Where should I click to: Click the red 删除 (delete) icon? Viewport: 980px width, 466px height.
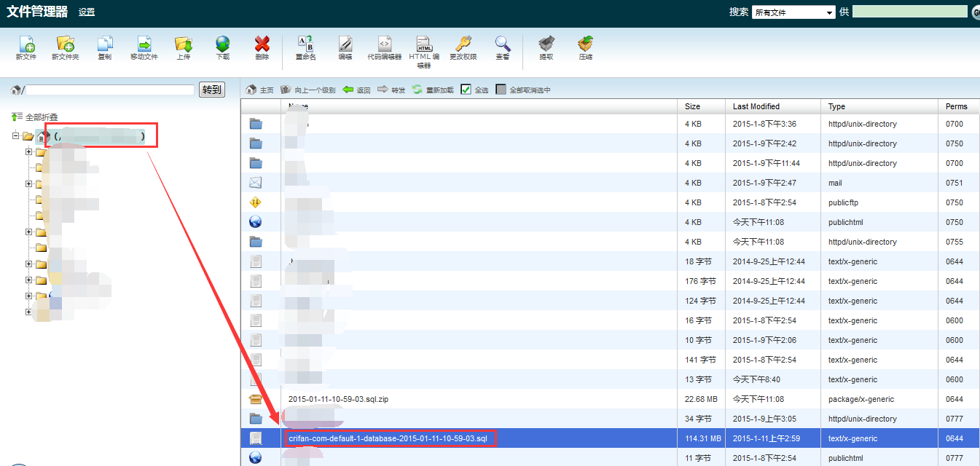click(262, 44)
